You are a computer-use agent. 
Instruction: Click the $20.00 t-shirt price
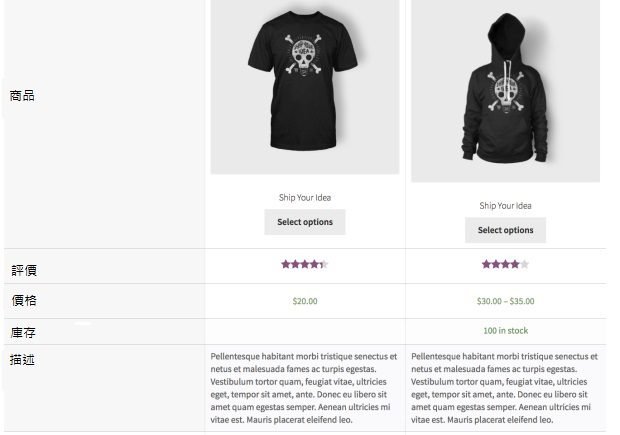pyautogui.click(x=304, y=301)
